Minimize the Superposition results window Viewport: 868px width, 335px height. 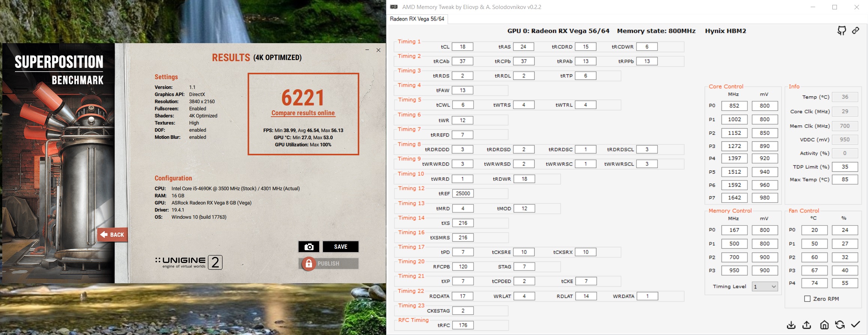click(367, 50)
